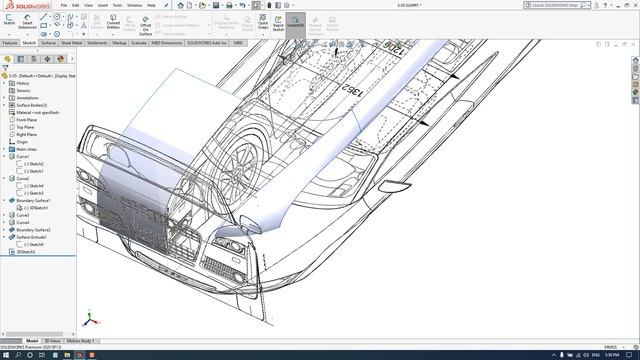
Task: Select the Line sketch tool
Action: tap(44, 17)
